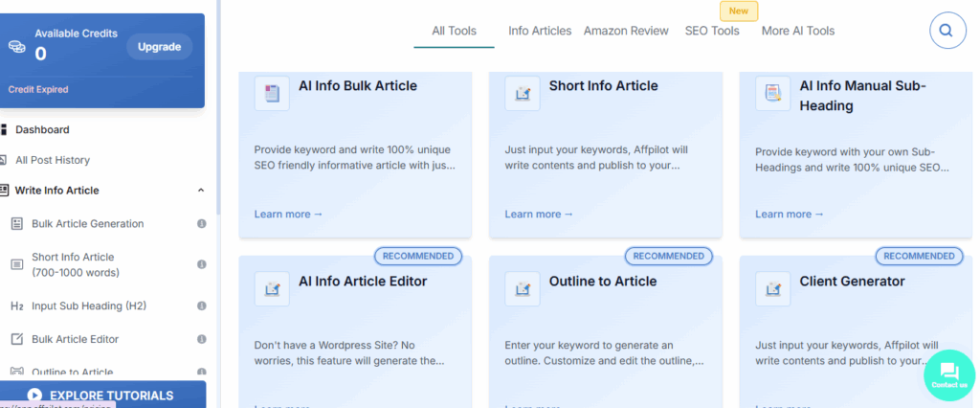Click info icon beside Bulk Article Editor
This screenshot has width=980, height=408.
click(x=201, y=339)
